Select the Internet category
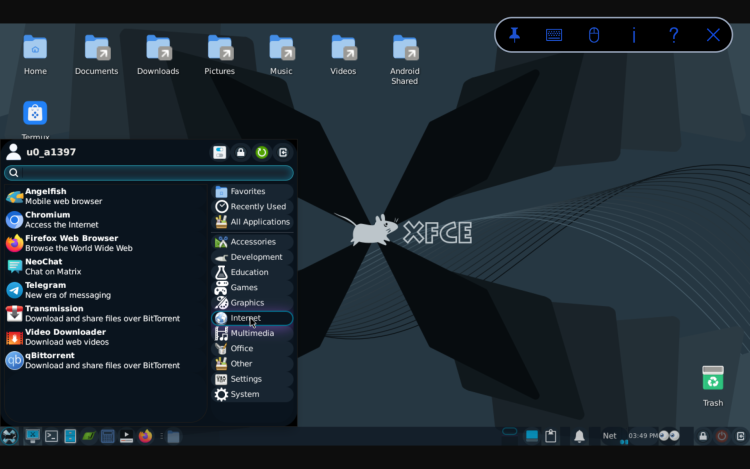Image resolution: width=750 pixels, height=469 pixels. click(x=252, y=318)
